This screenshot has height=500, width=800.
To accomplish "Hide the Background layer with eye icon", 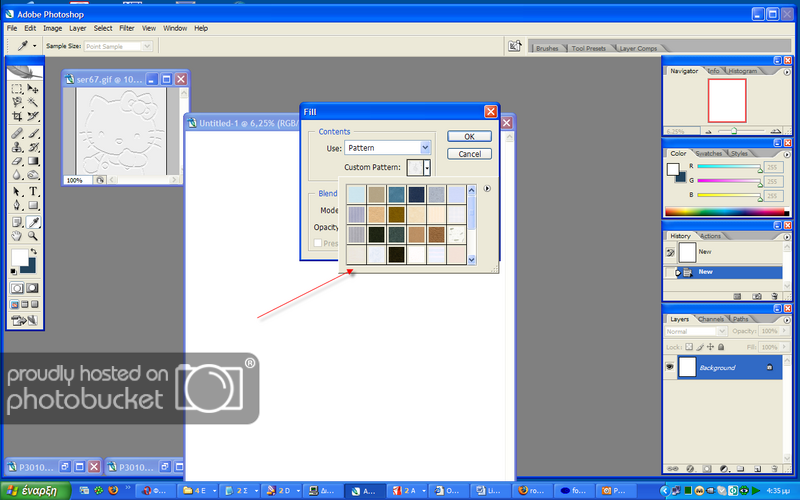I will coord(669,368).
